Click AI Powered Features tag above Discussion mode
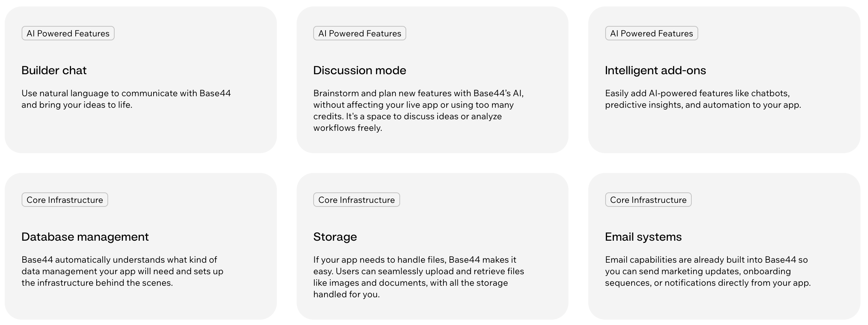 [x=360, y=34]
